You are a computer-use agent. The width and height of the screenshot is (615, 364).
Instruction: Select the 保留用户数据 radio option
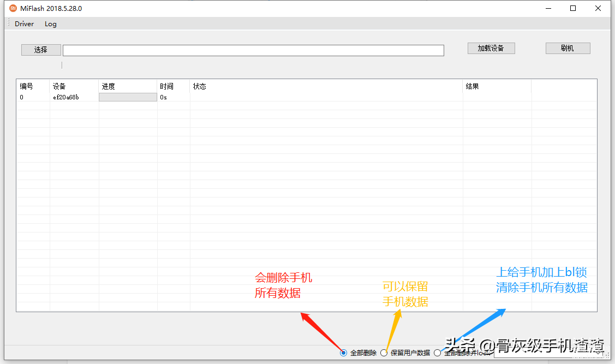click(384, 353)
